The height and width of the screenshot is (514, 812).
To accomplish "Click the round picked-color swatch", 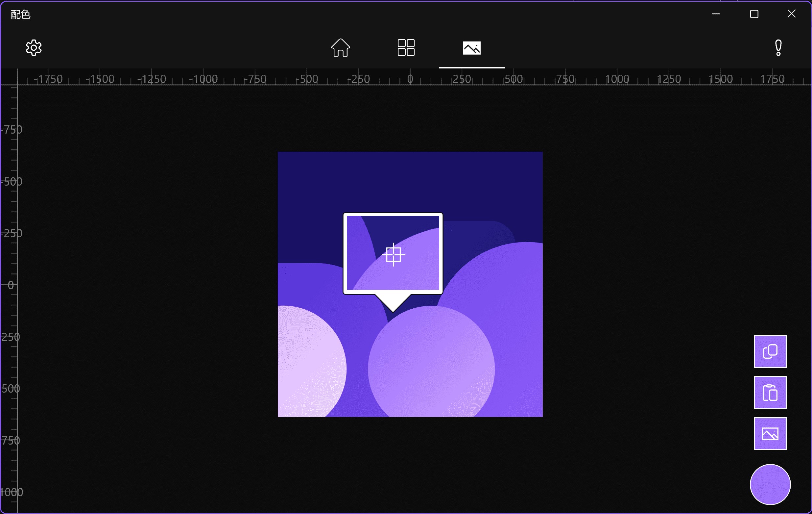I will [x=770, y=484].
